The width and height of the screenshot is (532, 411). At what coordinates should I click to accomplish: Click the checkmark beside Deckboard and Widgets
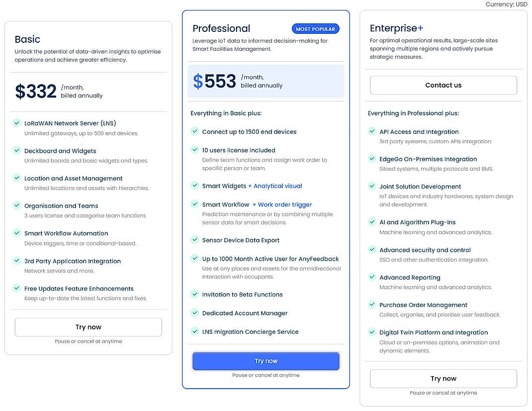click(x=16, y=151)
